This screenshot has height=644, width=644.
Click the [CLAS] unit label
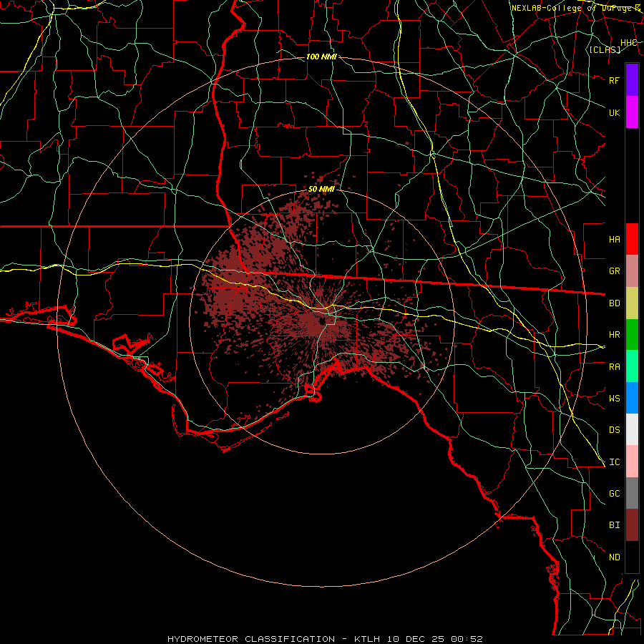605,49
